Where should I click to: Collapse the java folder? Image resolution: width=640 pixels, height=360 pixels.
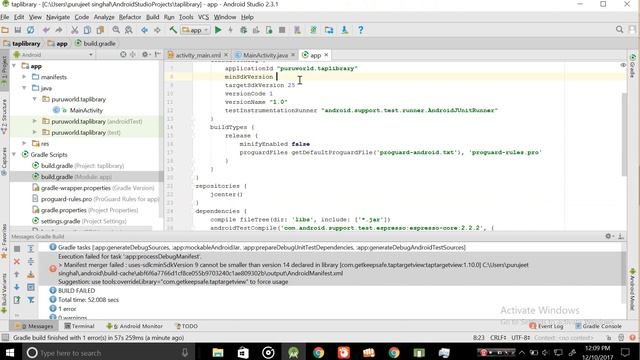coord(24,88)
